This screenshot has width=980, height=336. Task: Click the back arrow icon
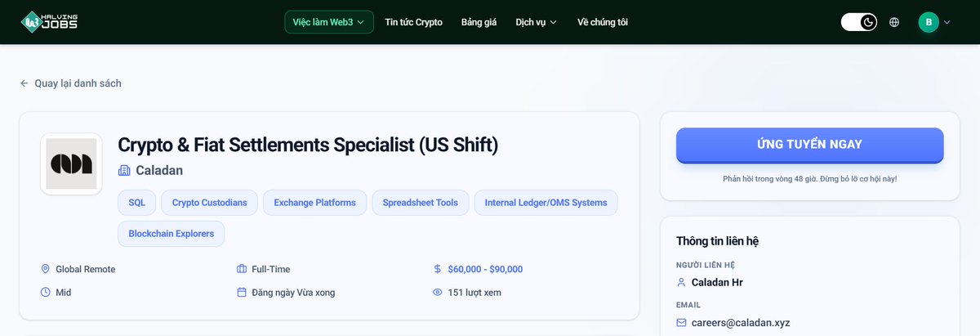tap(24, 83)
